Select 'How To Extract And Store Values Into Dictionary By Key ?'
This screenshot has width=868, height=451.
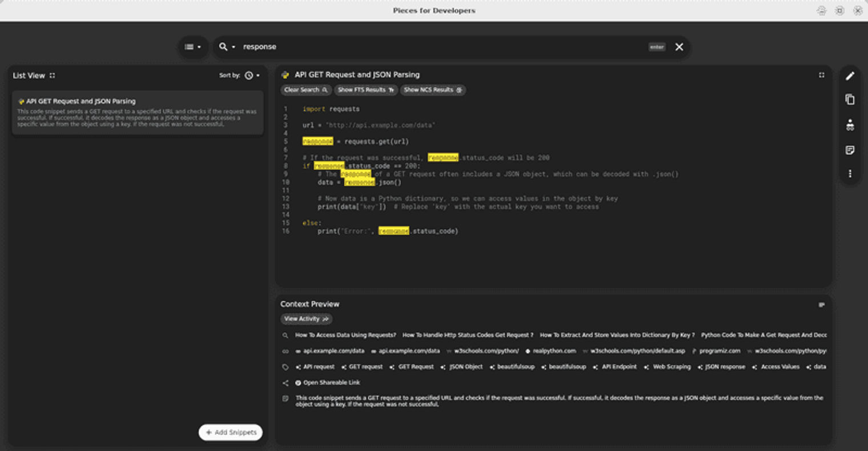617,336
